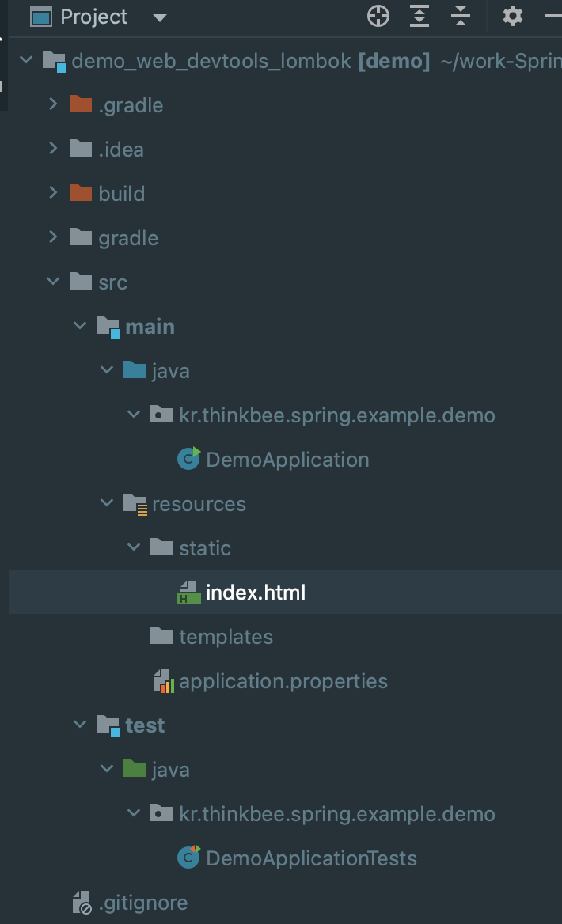Click the index.html file icon
This screenshot has height=924, width=562.
tap(188, 593)
